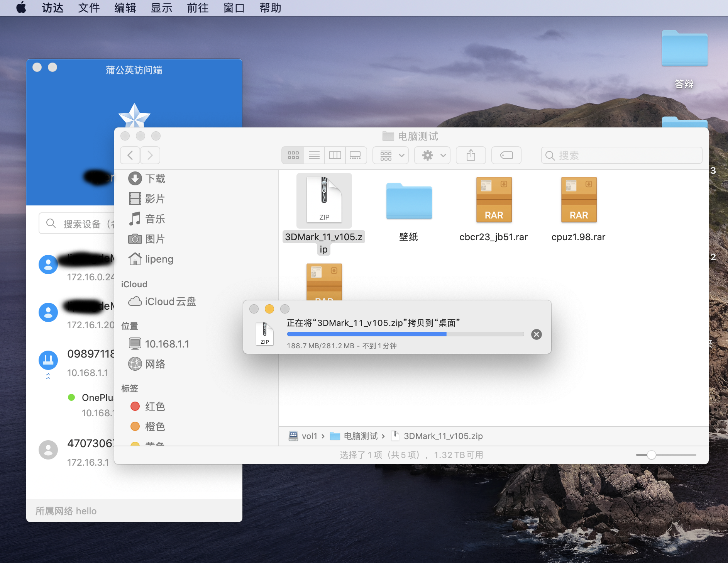Go back using the Finder back arrow

(130, 155)
